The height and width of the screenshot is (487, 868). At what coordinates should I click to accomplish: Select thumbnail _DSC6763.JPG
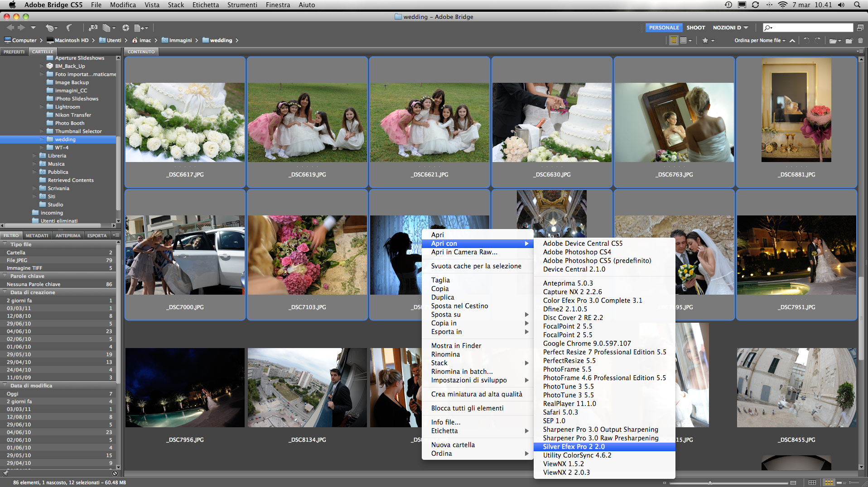click(674, 122)
